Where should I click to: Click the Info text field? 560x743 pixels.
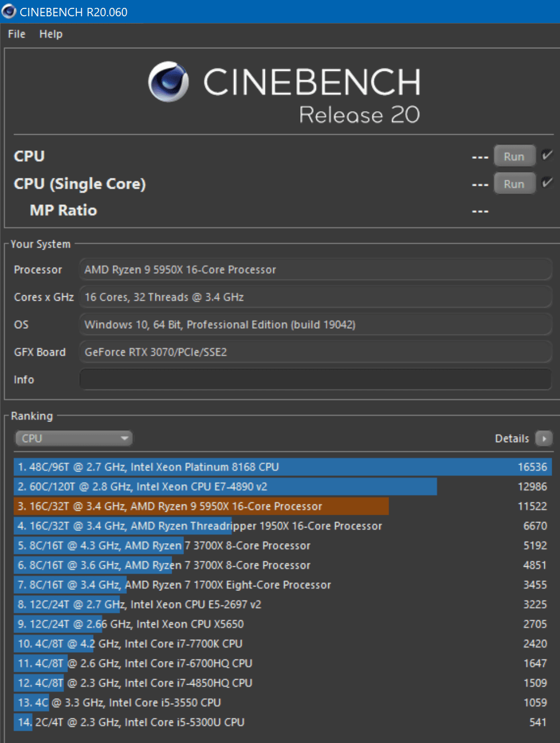(x=315, y=379)
